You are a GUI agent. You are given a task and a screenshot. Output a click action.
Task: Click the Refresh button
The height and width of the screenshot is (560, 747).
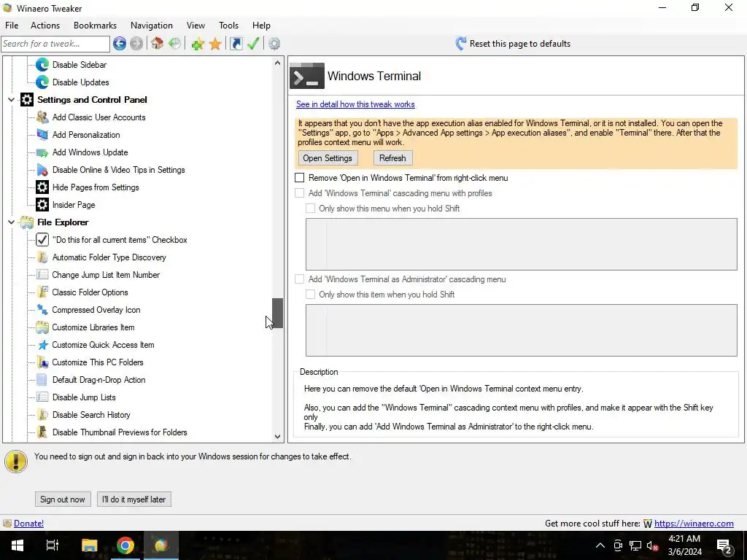pyautogui.click(x=392, y=158)
